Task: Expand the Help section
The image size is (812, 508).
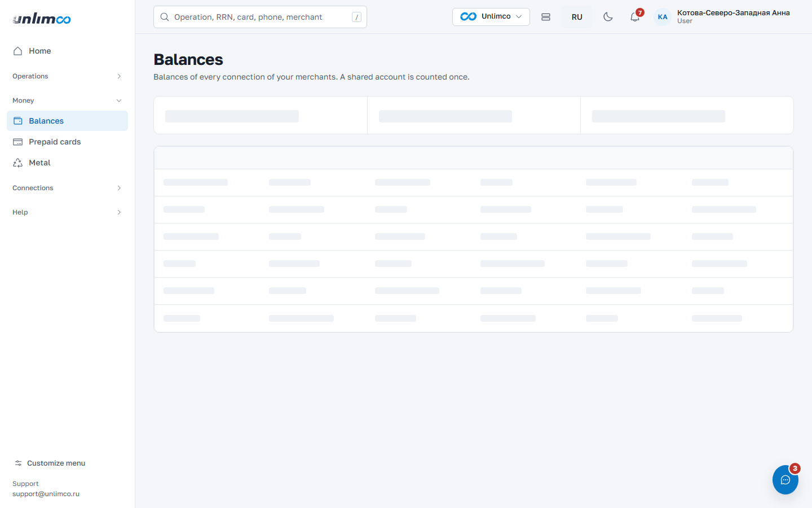Action: click(67, 212)
